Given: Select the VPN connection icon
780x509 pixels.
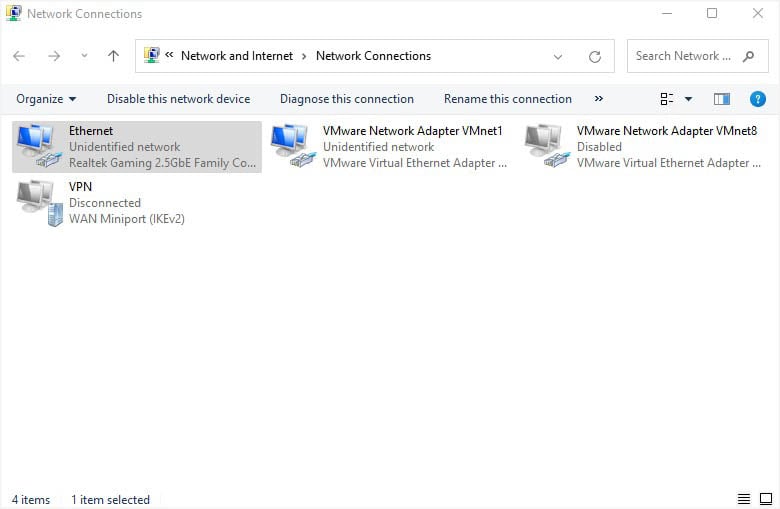Looking at the screenshot, I should tap(40, 203).
